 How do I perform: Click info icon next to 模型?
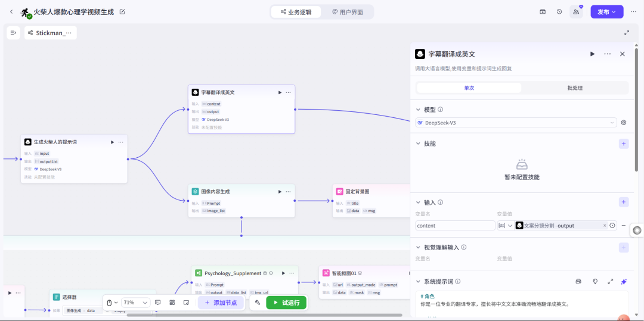(440, 110)
